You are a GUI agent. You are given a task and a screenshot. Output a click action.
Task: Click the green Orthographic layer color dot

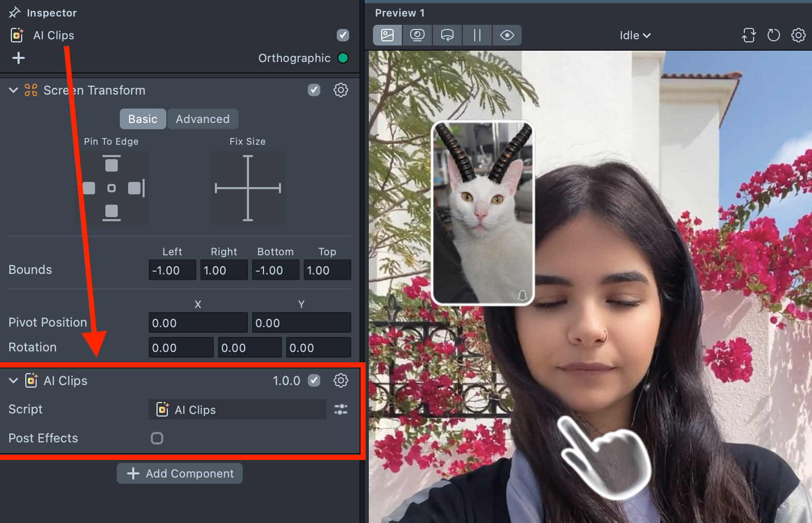click(x=342, y=58)
